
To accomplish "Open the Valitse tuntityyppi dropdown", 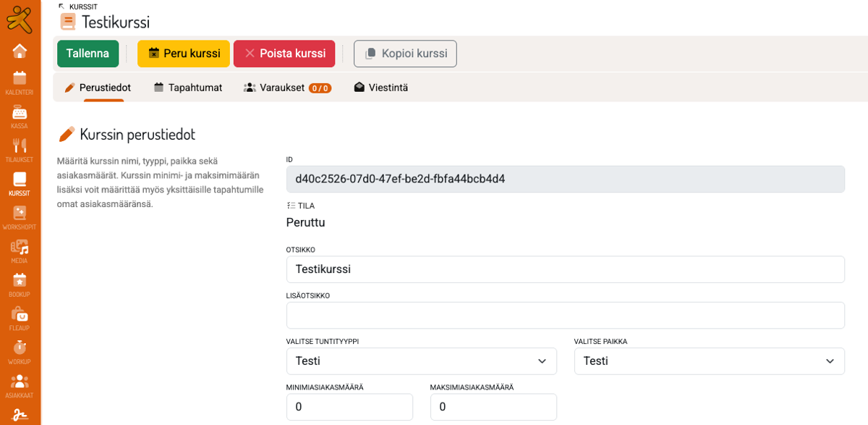I will (422, 361).
